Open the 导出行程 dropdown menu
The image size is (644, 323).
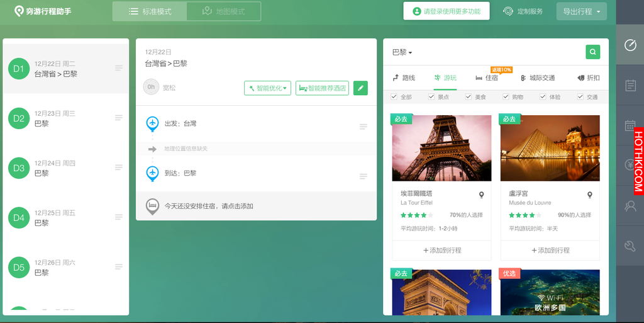point(582,11)
